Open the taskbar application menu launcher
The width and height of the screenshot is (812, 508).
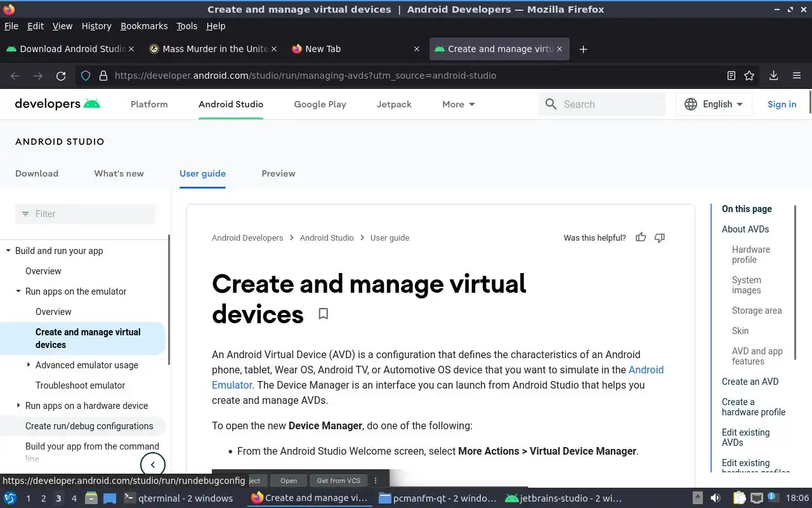(x=10, y=498)
